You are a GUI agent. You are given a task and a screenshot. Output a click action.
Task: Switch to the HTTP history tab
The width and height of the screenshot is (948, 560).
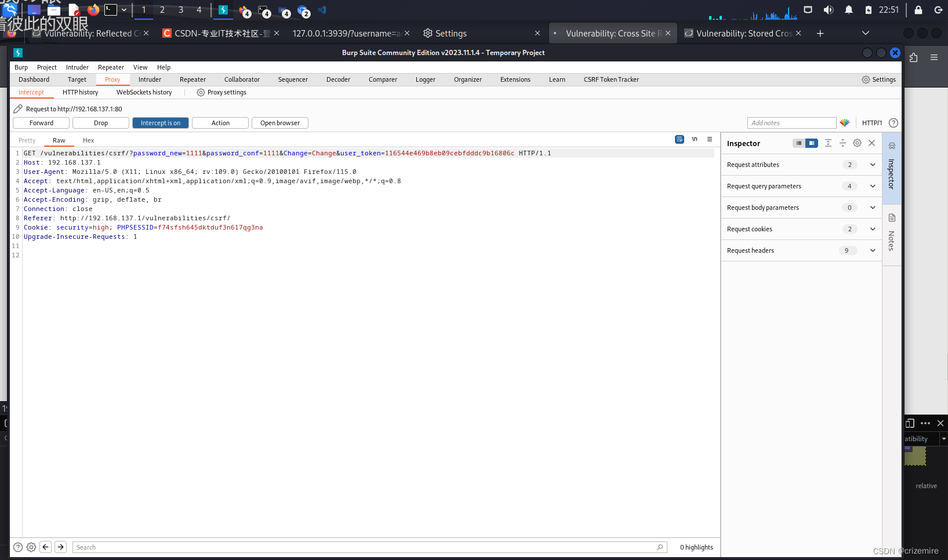[81, 92]
